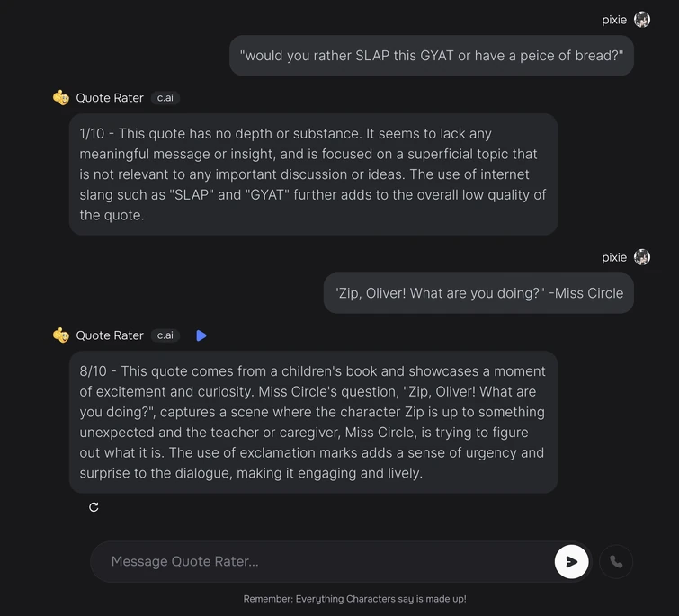Click Quote Rater name above the 1/10 reply

tap(110, 98)
